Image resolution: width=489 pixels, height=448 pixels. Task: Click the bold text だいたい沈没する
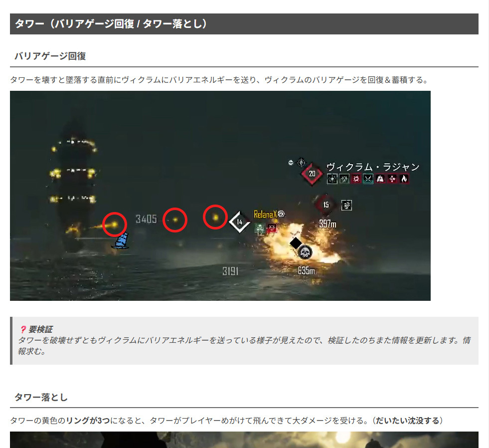(407, 421)
